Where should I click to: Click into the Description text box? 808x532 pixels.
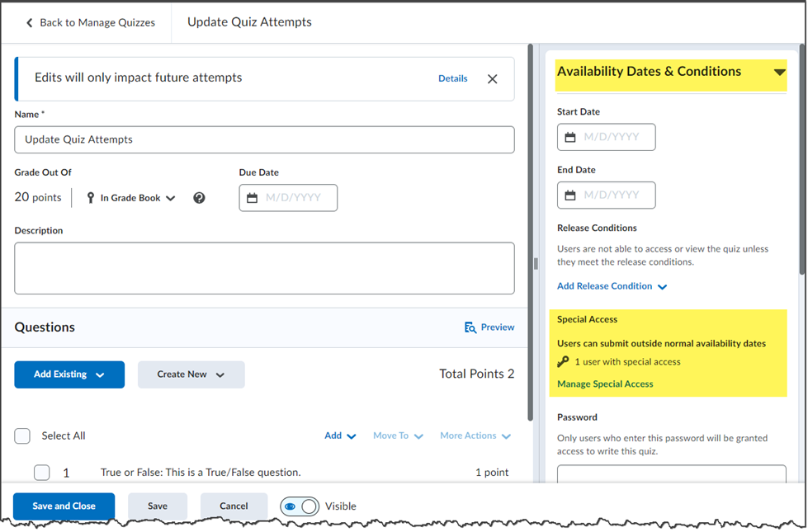tap(264, 268)
